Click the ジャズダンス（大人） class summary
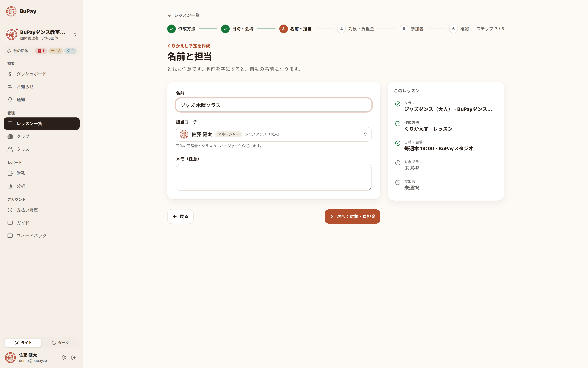The width and height of the screenshot is (588, 368). (448, 109)
